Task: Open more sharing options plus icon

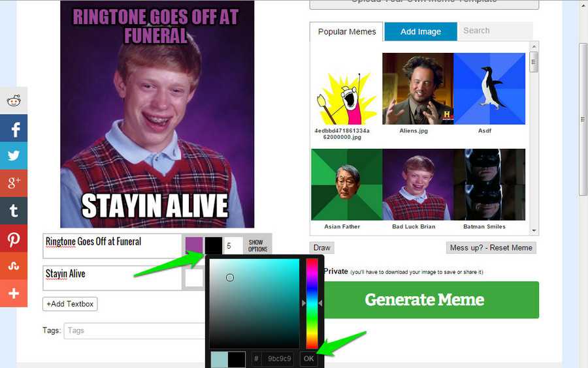Action: 14,294
